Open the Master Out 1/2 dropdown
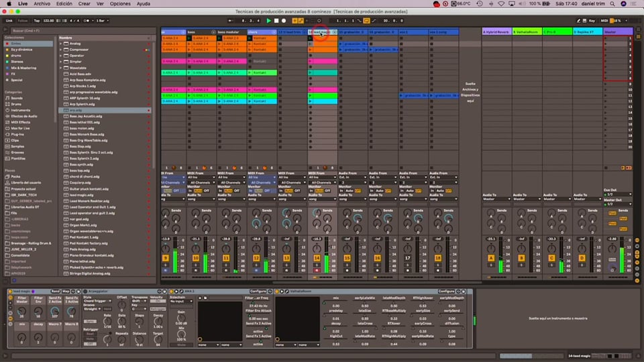Screen dimensions: 644x362 pyautogui.click(x=618, y=204)
